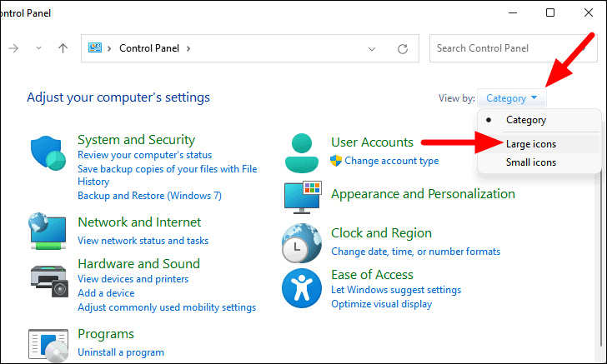Expand chevron after Control Panel breadcrumb
Image resolution: width=607 pixels, height=364 pixels.
(188, 48)
